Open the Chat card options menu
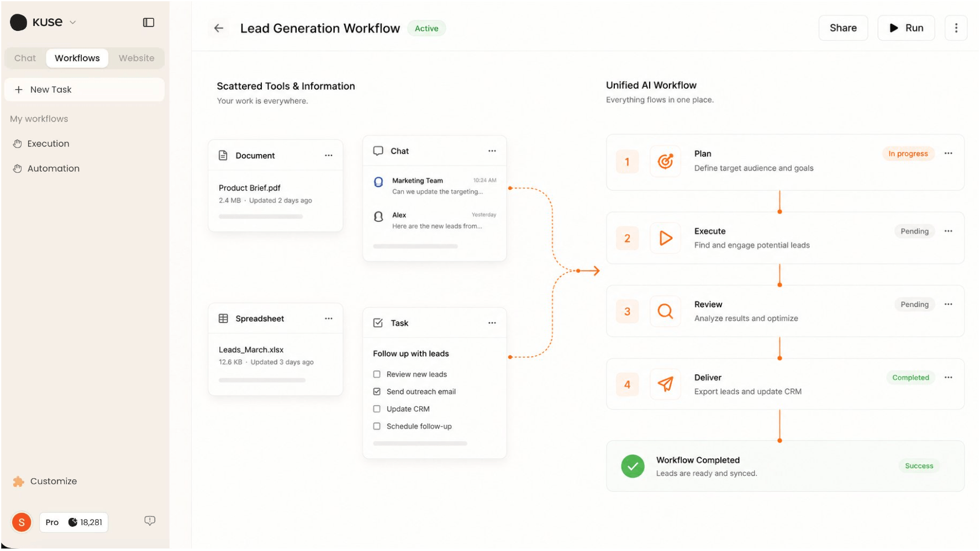980x551 pixels. 492,151
